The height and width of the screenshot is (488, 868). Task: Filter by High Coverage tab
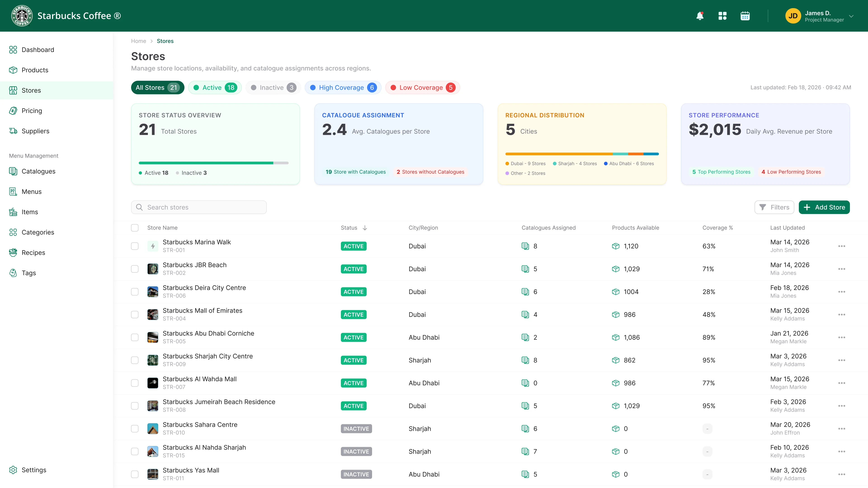coord(343,88)
